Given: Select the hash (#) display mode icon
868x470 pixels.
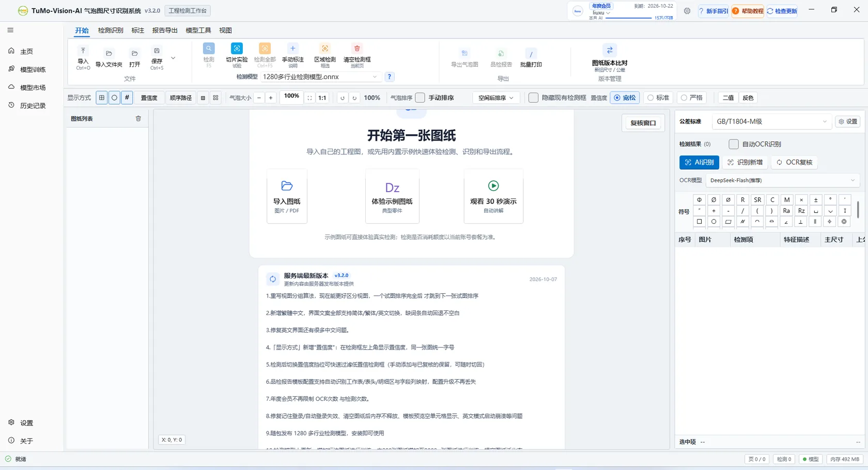Looking at the screenshot, I should (x=127, y=98).
